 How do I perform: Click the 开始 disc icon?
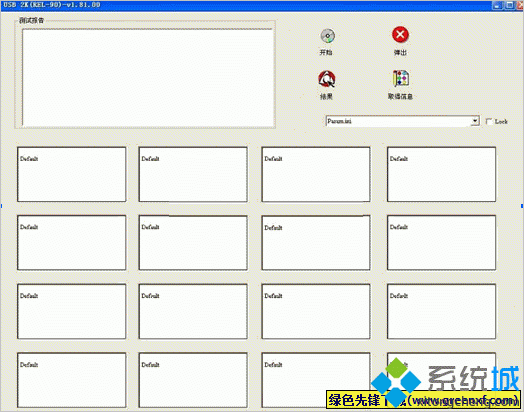(x=328, y=36)
